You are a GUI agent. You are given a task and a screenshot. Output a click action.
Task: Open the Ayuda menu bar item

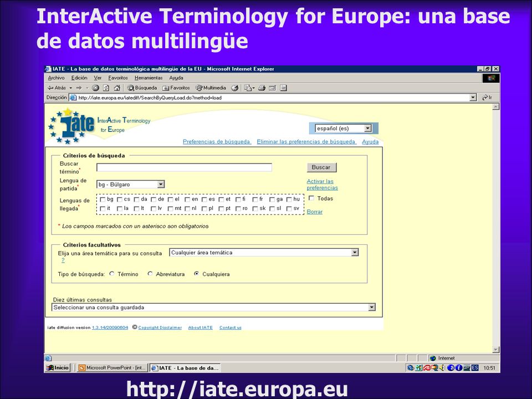176,78
